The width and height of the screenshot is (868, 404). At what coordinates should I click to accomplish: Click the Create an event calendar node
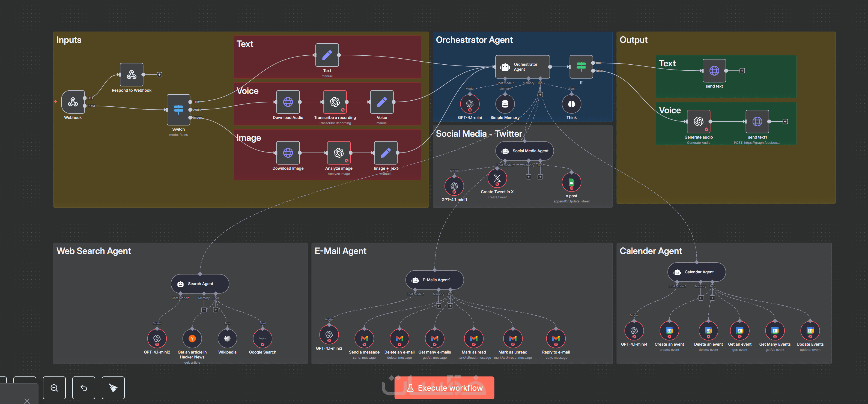click(669, 331)
